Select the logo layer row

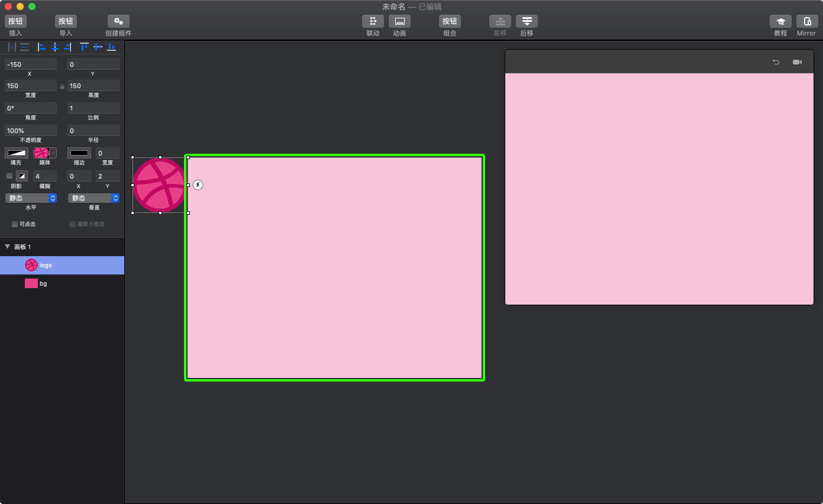coord(62,265)
